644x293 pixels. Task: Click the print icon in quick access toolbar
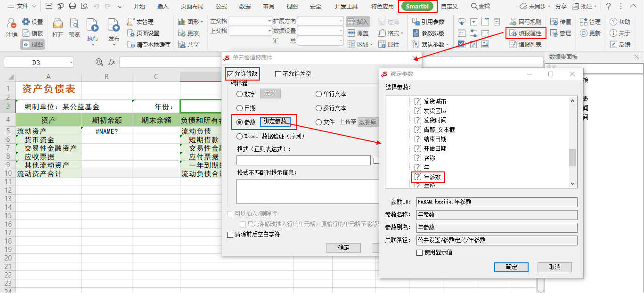72,6
